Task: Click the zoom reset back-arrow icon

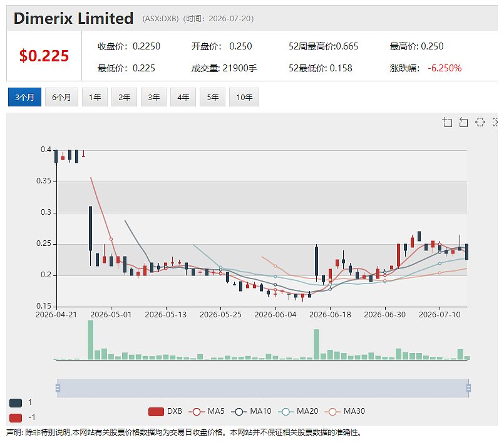Action: click(x=463, y=123)
